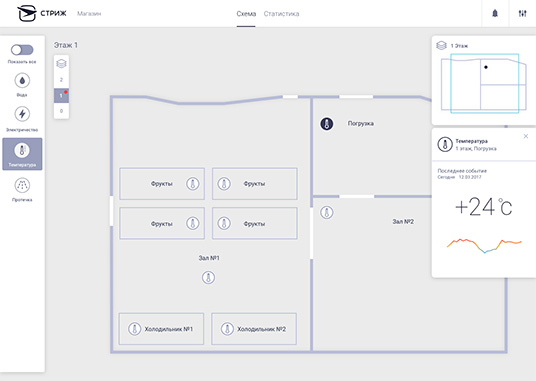Click the Зал №1 thermometer sensor
This screenshot has width=536, height=381.
point(208,277)
